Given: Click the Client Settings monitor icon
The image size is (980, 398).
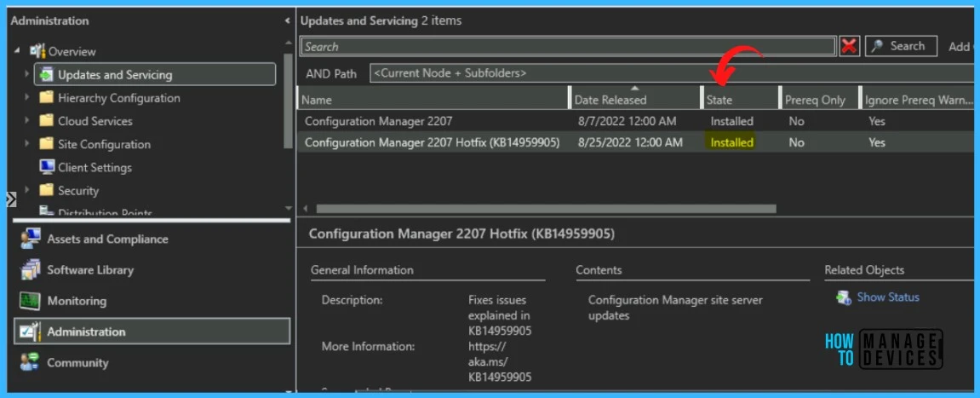Looking at the screenshot, I should coord(46,167).
